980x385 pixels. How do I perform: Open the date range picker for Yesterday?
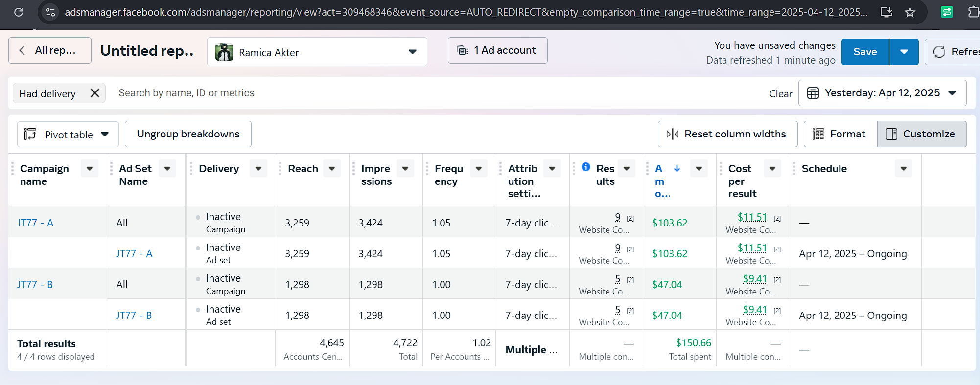[x=882, y=93]
